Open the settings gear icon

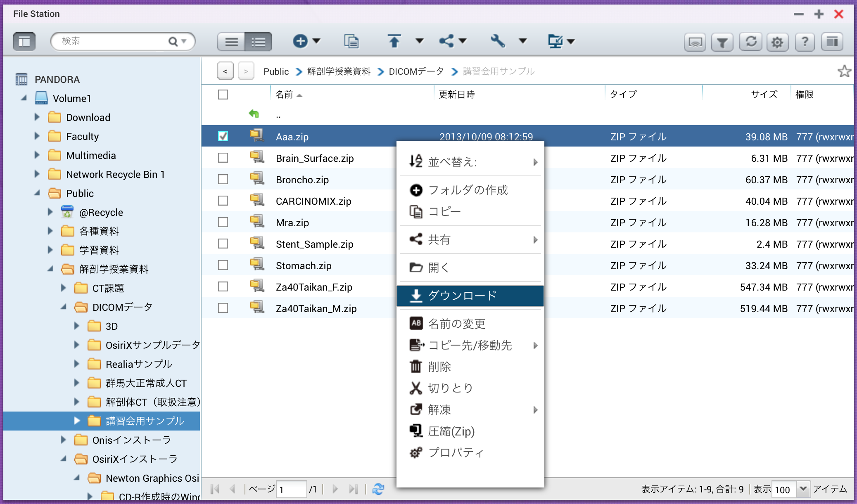pos(778,42)
